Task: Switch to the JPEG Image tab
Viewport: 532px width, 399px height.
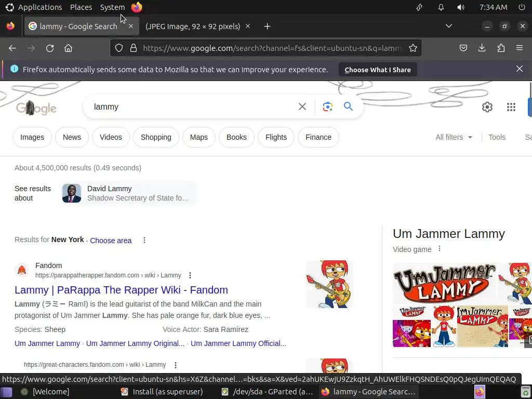Action: 193,26
